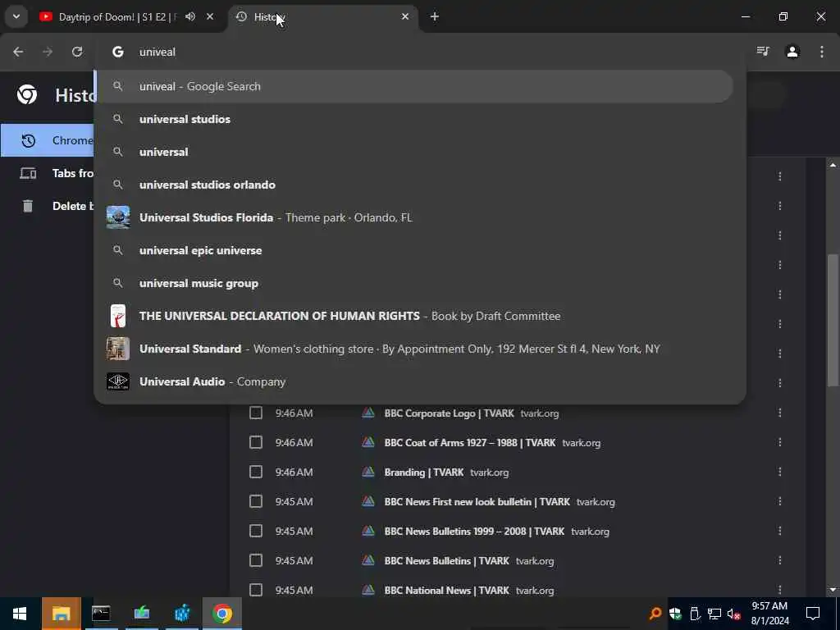Switch to the Daytrip of Doom YouTube tab

tap(116, 16)
